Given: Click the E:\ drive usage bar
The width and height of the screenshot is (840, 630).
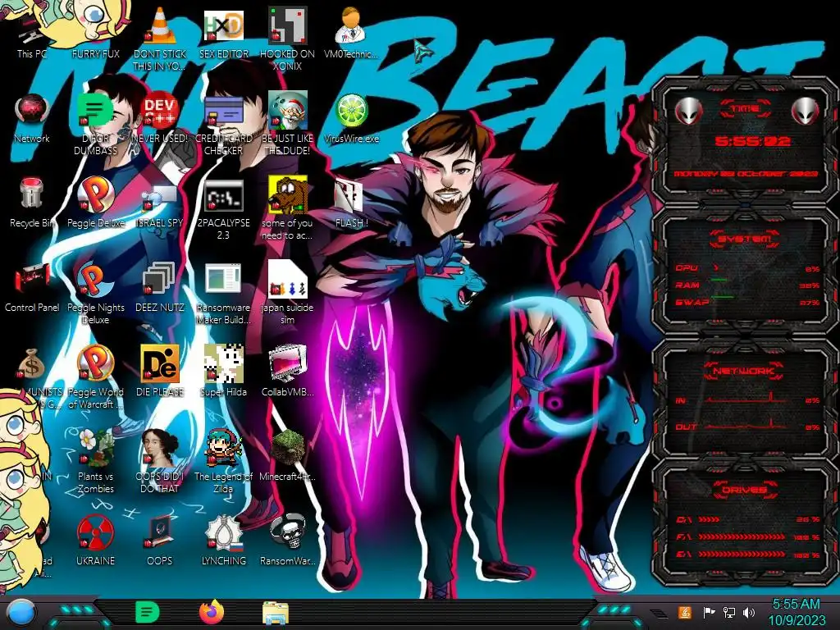Looking at the screenshot, I should (x=748, y=555).
